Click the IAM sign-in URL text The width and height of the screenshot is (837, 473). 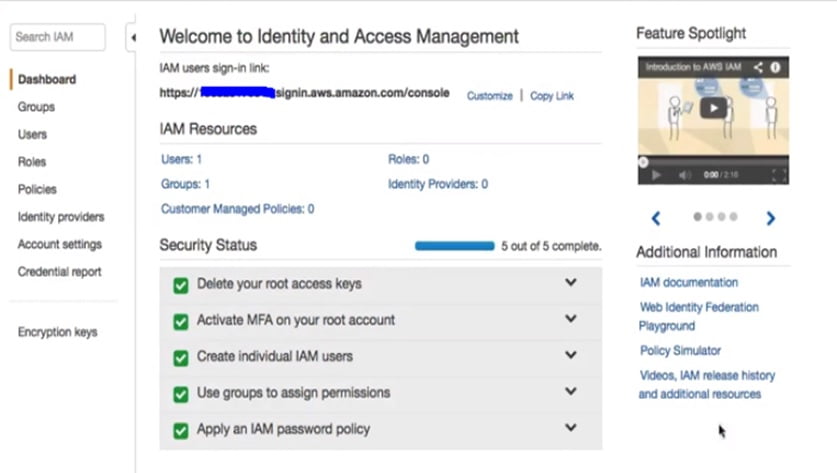(x=304, y=93)
